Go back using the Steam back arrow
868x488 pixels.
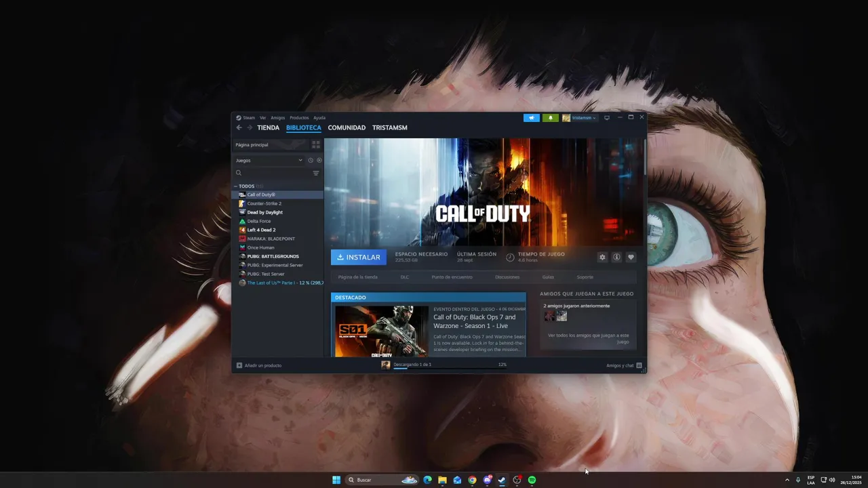coord(239,127)
